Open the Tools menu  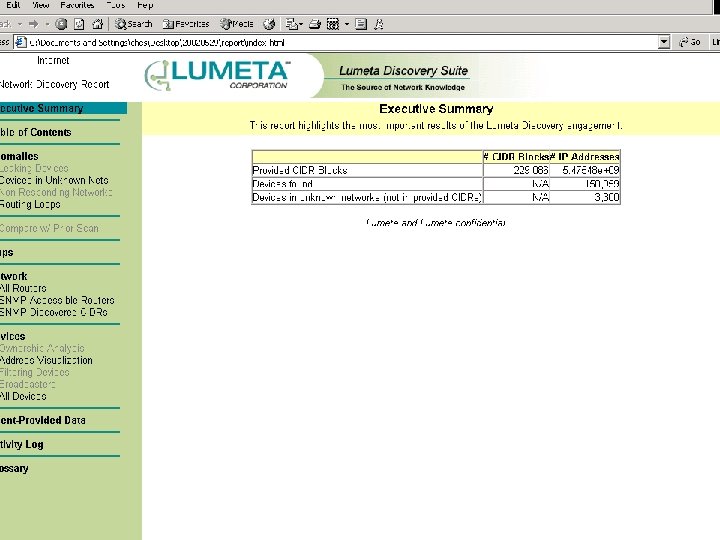(x=115, y=5)
